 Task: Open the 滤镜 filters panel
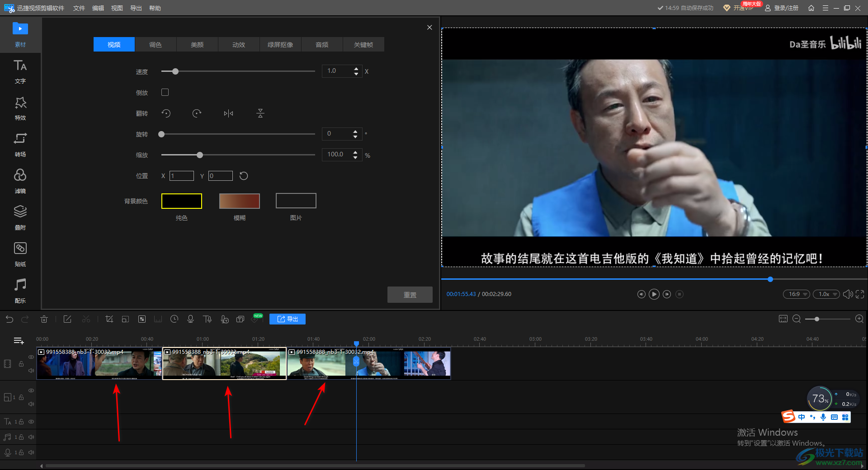(20, 181)
